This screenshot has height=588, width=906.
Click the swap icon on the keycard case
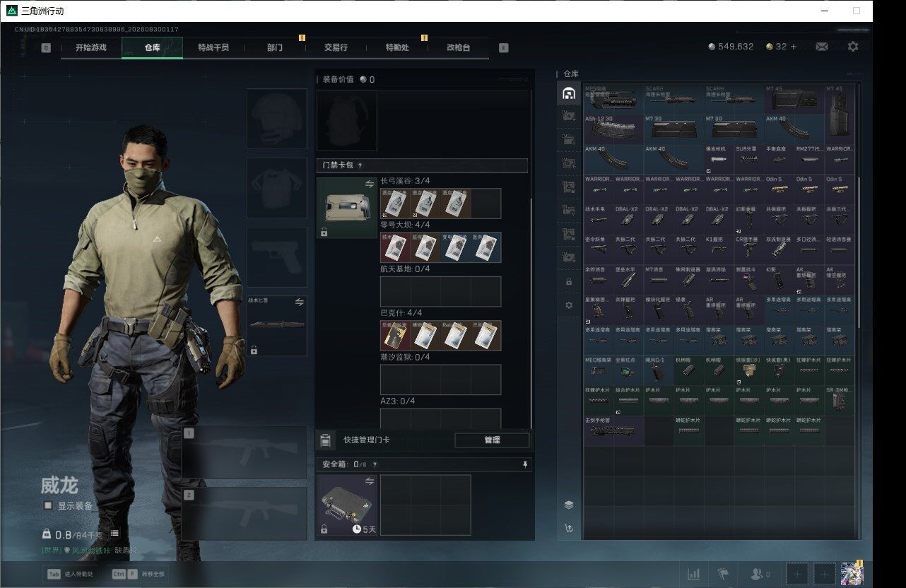tap(370, 184)
